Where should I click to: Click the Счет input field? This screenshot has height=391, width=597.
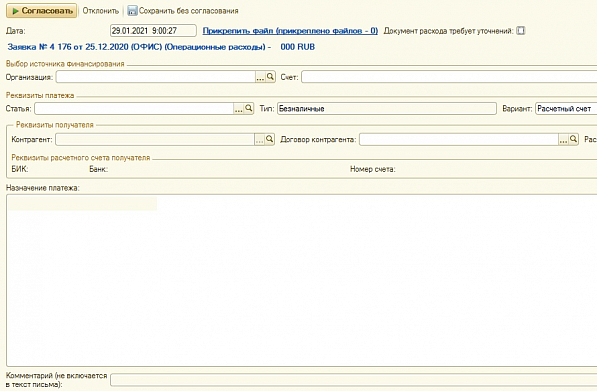pyautogui.click(x=449, y=77)
